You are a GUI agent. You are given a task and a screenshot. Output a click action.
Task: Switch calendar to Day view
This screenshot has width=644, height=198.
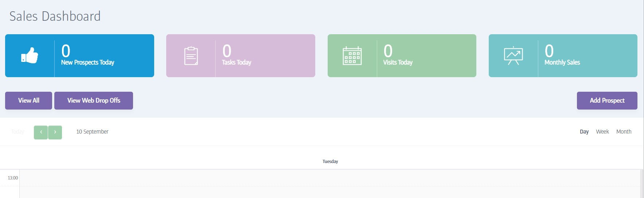click(x=584, y=132)
